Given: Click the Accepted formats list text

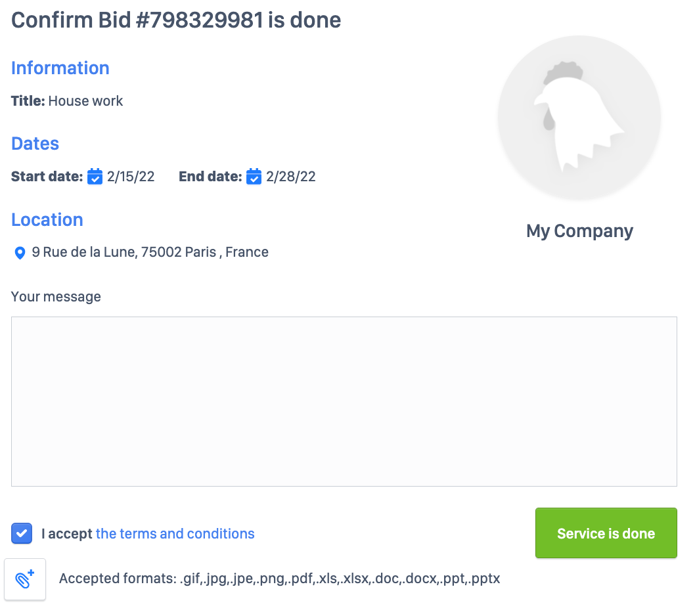Looking at the screenshot, I should click(x=279, y=579).
